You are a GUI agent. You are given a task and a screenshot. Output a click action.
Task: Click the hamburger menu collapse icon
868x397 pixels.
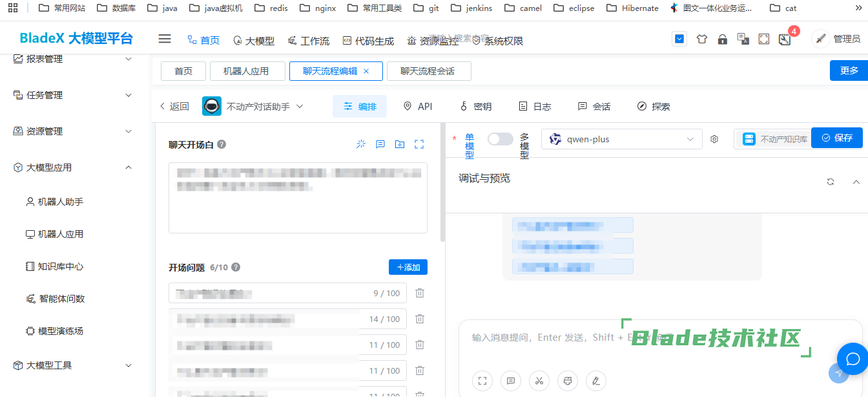pyautogui.click(x=165, y=39)
